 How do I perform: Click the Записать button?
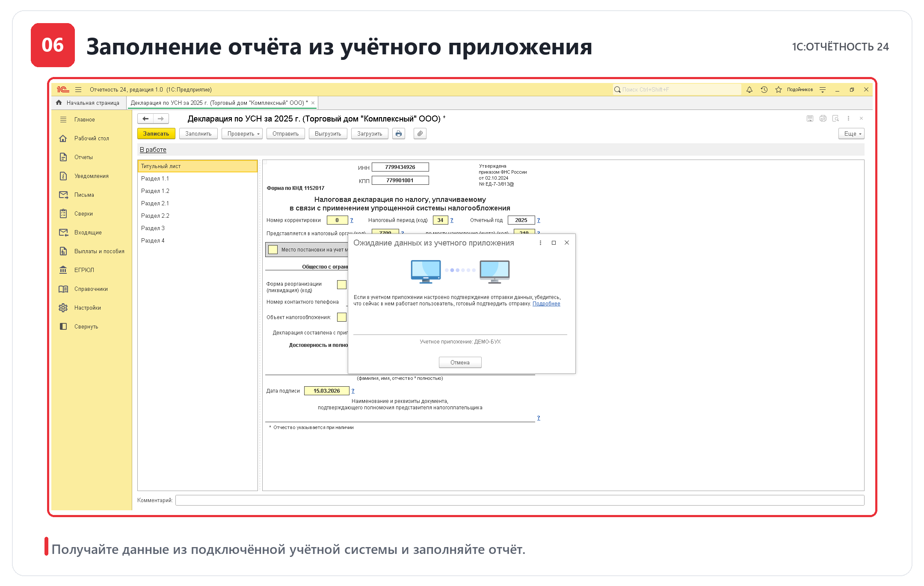click(x=156, y=133)
